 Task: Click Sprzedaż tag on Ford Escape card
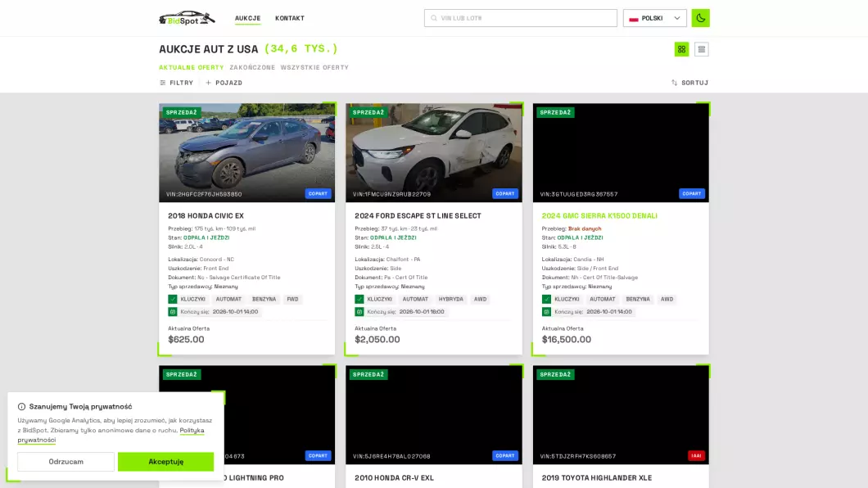click(x=368, y=112)
